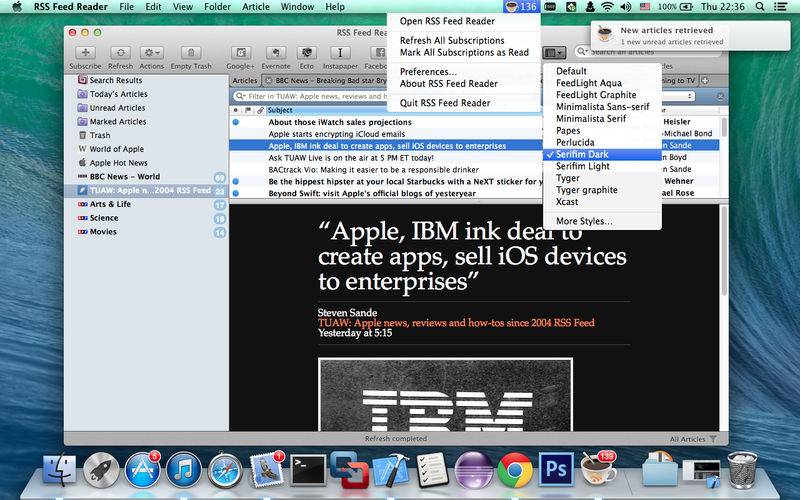Open the Article menu in menu bar

pos(256,7)
